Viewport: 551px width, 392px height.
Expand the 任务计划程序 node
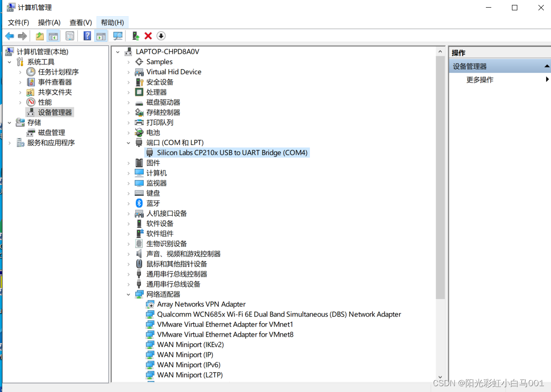click(20, 72)
